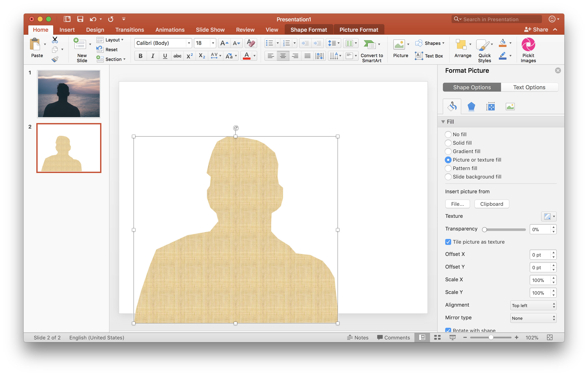Click the Clipboard button under Insert picture from
588x376 pixels.
click(491, 204)
